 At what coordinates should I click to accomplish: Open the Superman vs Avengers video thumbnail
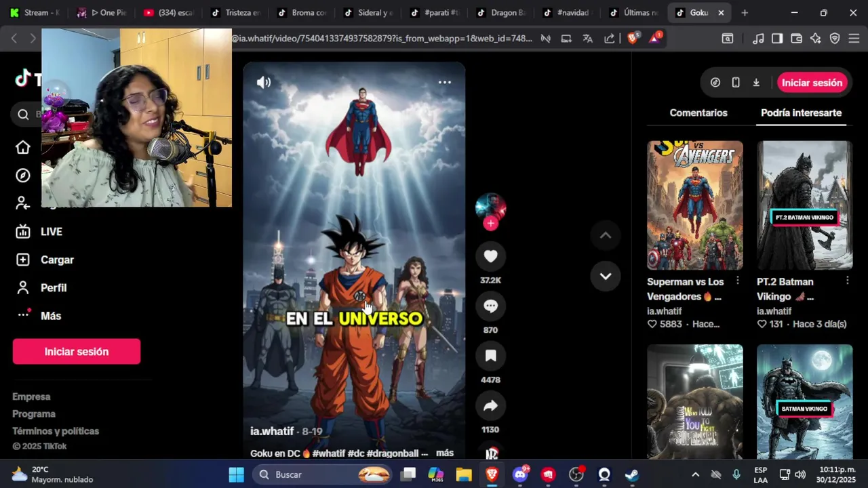[x=695, y=205]
